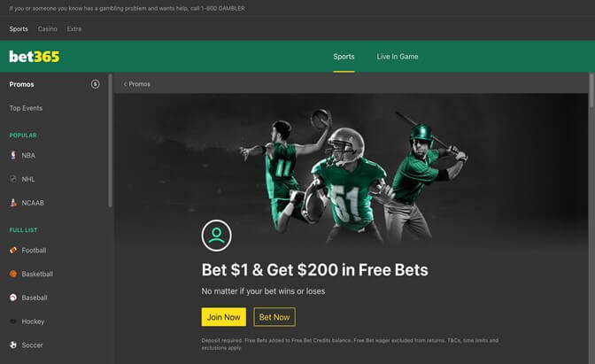Click the Hockey puck icon
The height and width of the screenshot is (364, 595).
[x=13, y=321]
